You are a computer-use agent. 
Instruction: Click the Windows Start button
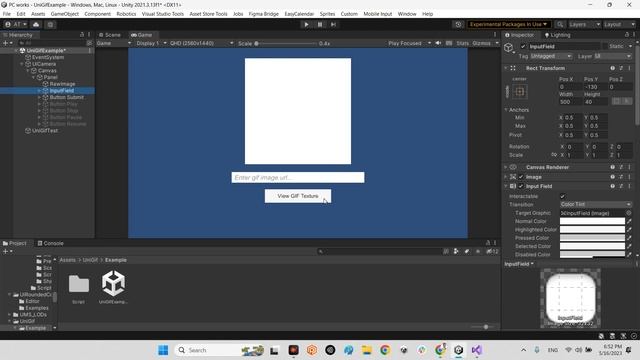pos(163,350)
